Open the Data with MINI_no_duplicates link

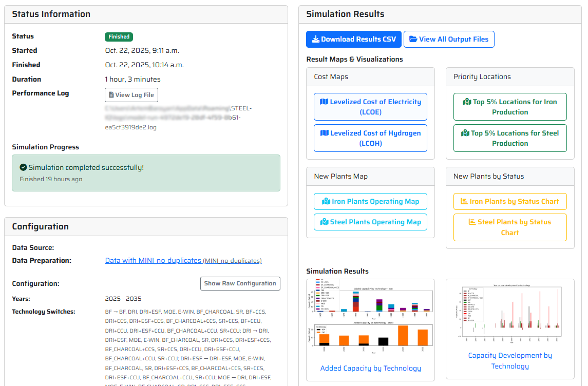[x=153, y=260]
